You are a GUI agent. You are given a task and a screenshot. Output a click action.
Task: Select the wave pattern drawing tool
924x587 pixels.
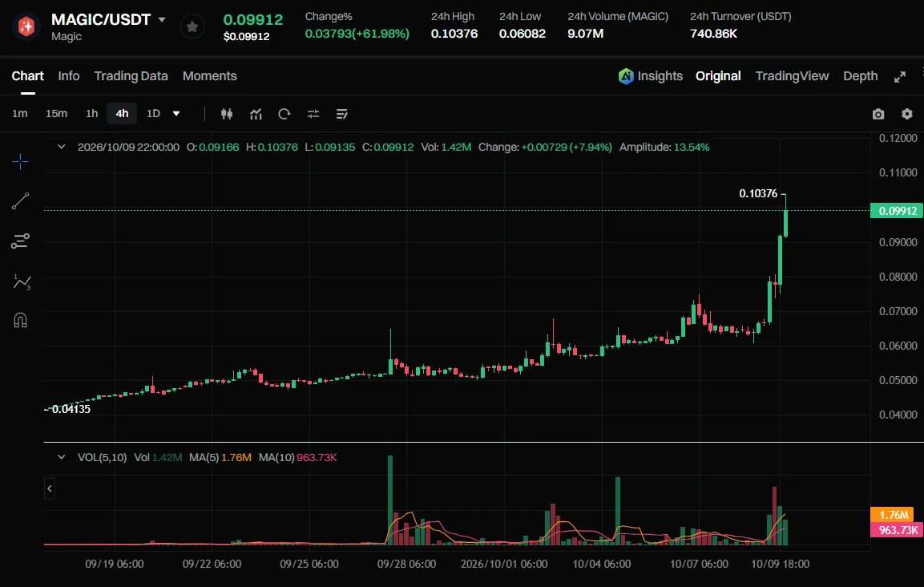click(x=21, y=281)
